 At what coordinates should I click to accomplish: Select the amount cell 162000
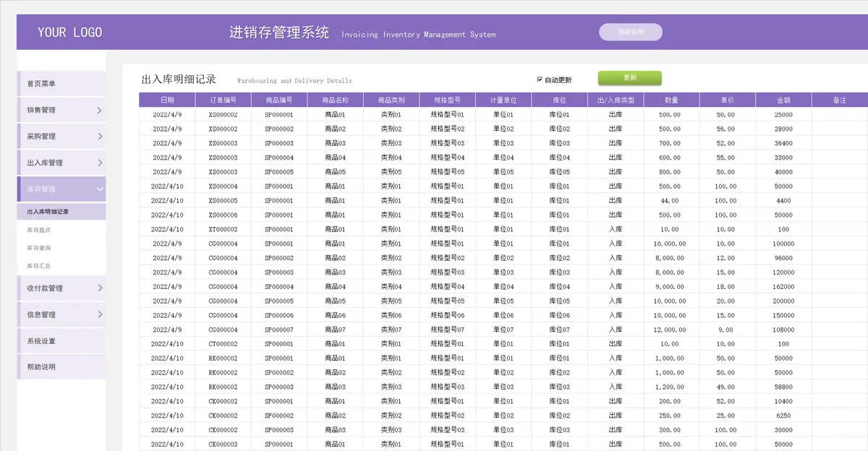click(783, 287)
